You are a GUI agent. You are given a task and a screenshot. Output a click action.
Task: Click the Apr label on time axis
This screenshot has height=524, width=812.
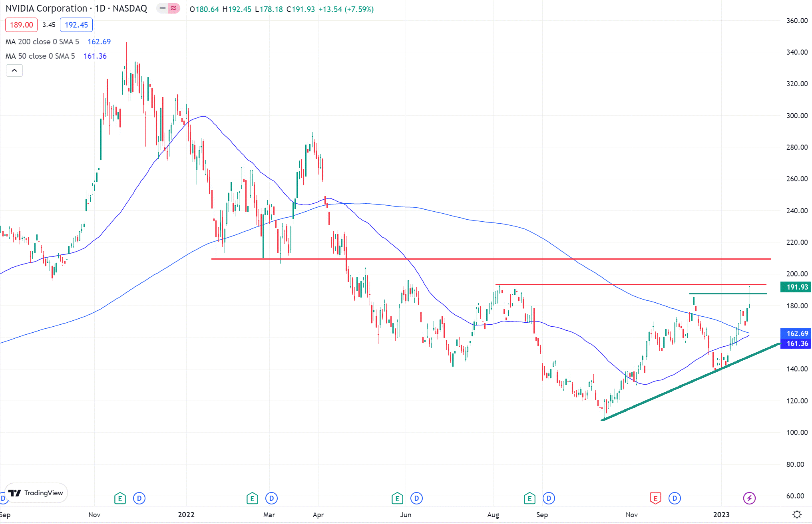point(318,514)
